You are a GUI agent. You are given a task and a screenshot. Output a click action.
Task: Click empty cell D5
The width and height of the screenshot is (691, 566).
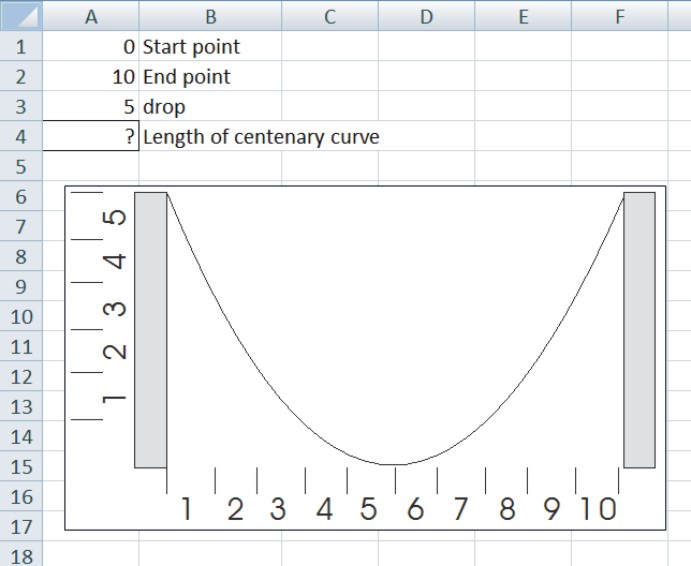tap(426, 166)
